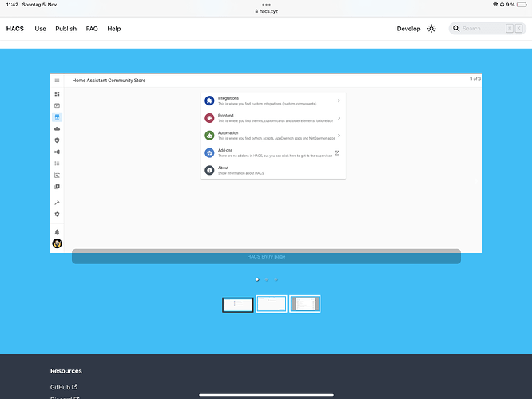Tap the date 'Sonntag 5. Nov.' in the status bar
The height and width of the screenshot is (399, 532).
[40, 5]
